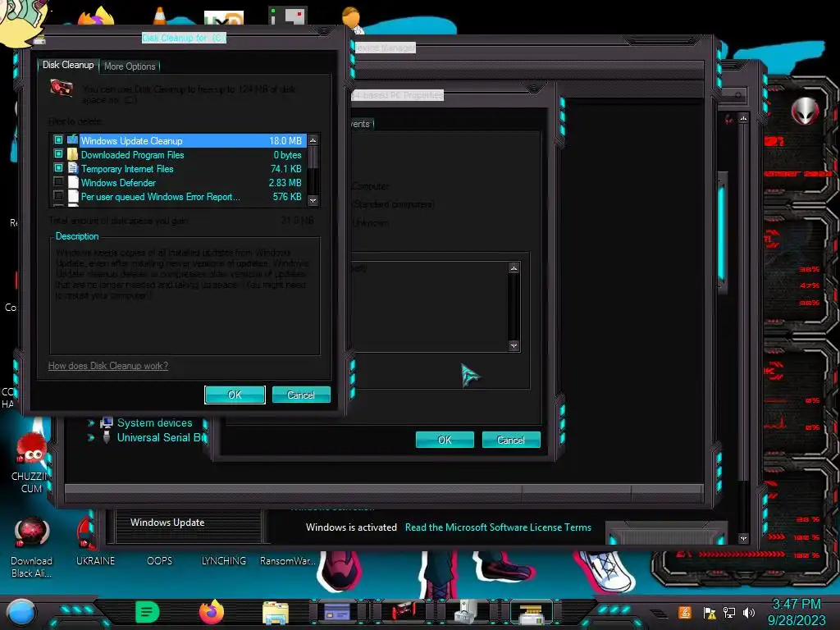This screenshot has height=630, width=840.
Task: Click up arrow in Properties text box scrollbar
Action: [514, 268]
